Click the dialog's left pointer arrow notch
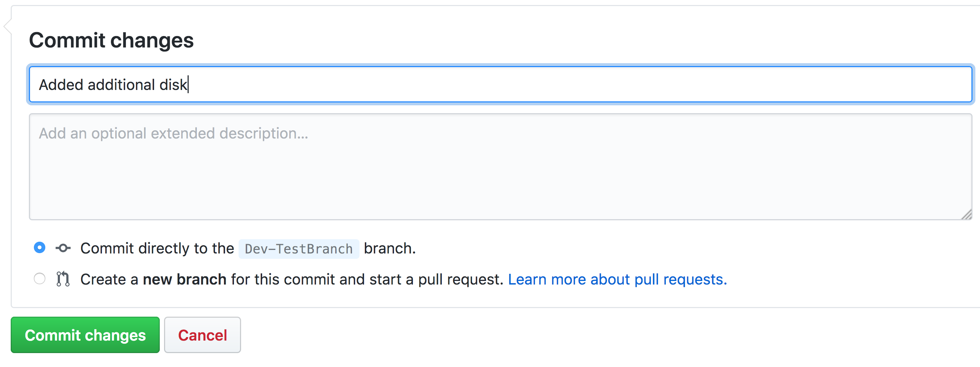Viewport: 980px width, 367px height. [x=7, y=26]
